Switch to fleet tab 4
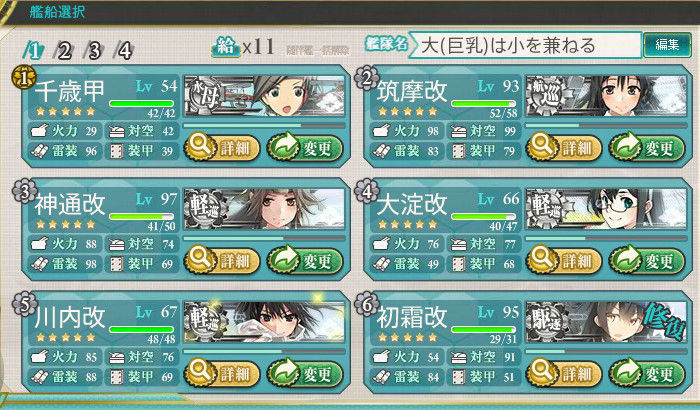 pyautogui.click(x=124, y=50)
